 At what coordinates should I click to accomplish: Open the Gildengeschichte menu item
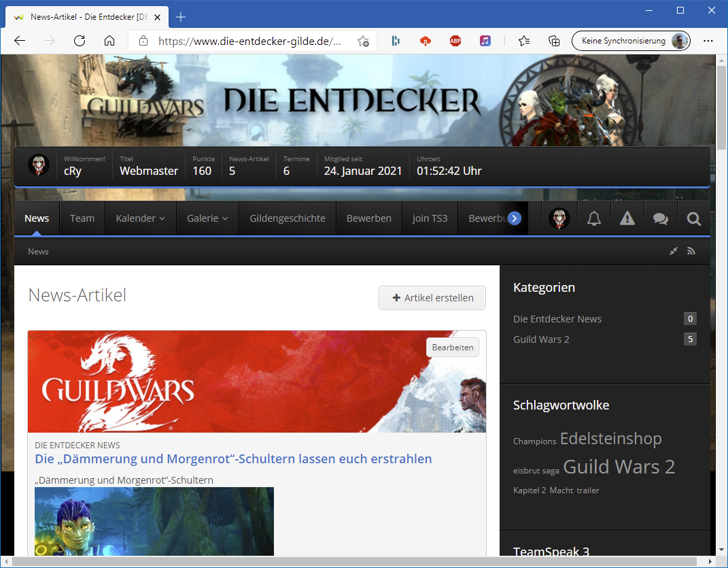point(288,218)
